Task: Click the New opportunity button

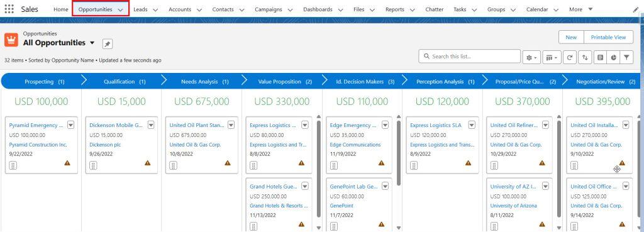Action: tap(571, 37)
